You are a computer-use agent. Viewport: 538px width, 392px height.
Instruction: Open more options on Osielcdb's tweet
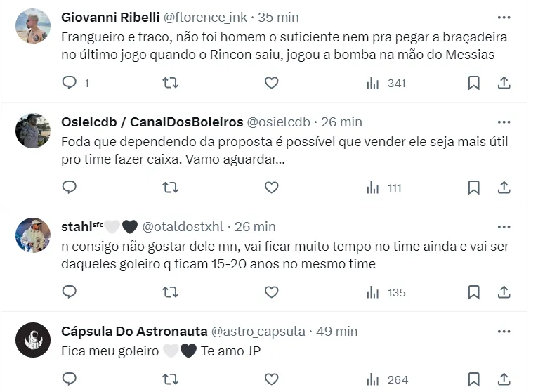[x=504, y=122]
